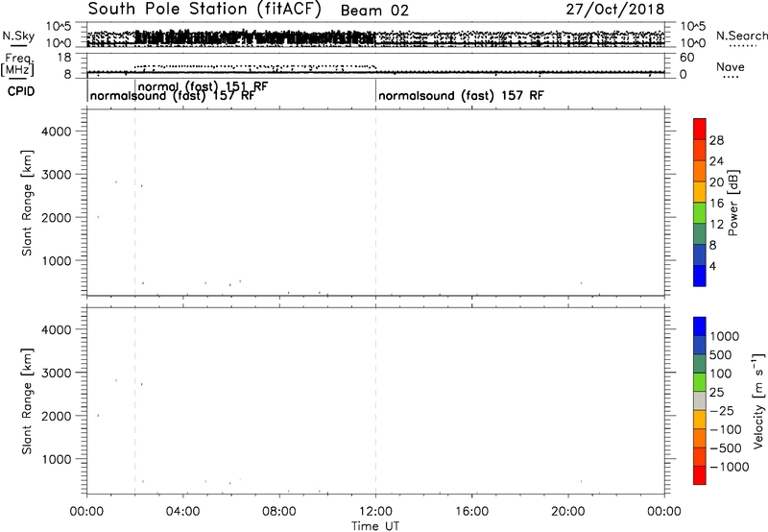This screenshot has height=532, width=768.
Task: Select the 'Power [dB]' colorbar title
Action: pos(732,203)
